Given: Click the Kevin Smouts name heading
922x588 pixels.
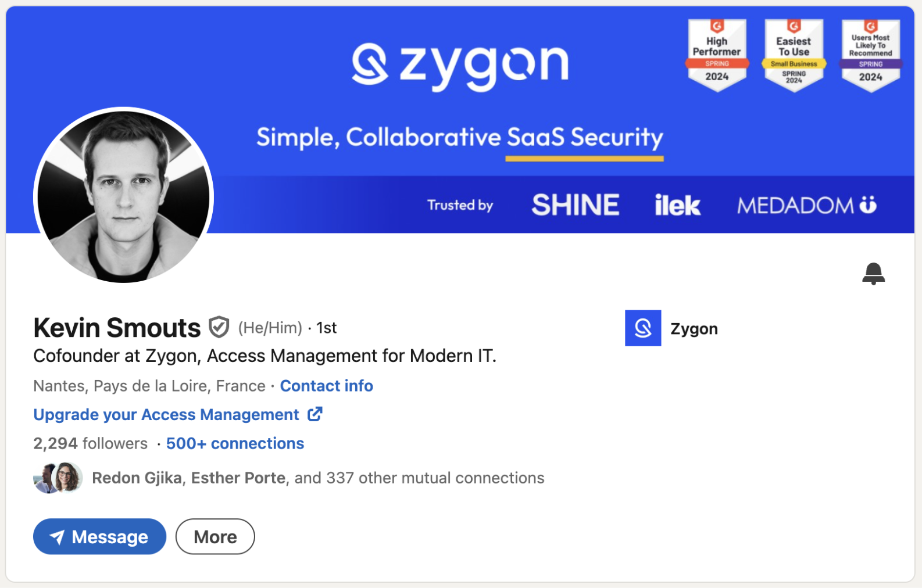Looking at the screenshot, I should click(117, 328).
